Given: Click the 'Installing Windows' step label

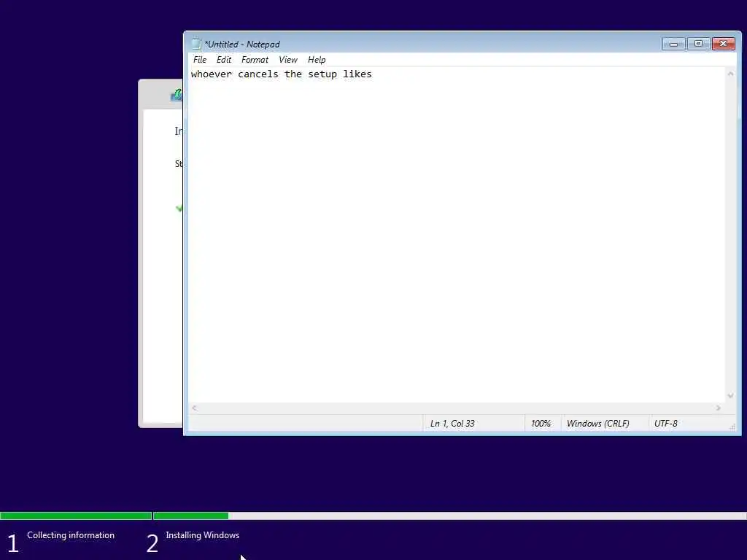Looking at the screenshot, I should (x=203, y=535).
